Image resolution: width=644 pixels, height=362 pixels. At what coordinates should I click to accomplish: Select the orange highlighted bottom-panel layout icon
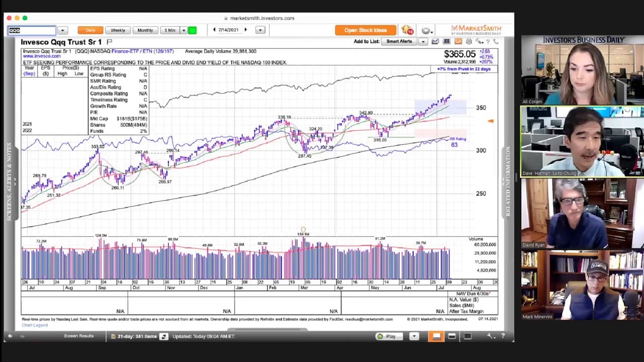click(436, 336)
